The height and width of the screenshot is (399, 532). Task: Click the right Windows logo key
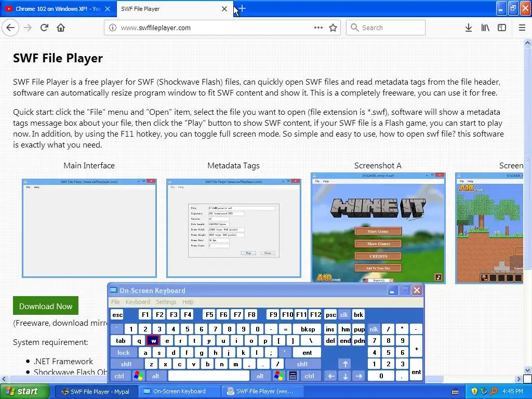(279, 376)
